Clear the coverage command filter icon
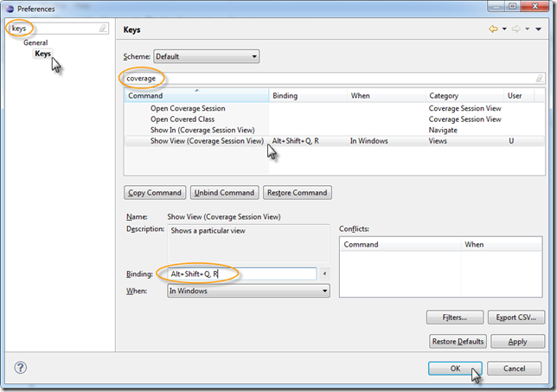 pos(540,78)
